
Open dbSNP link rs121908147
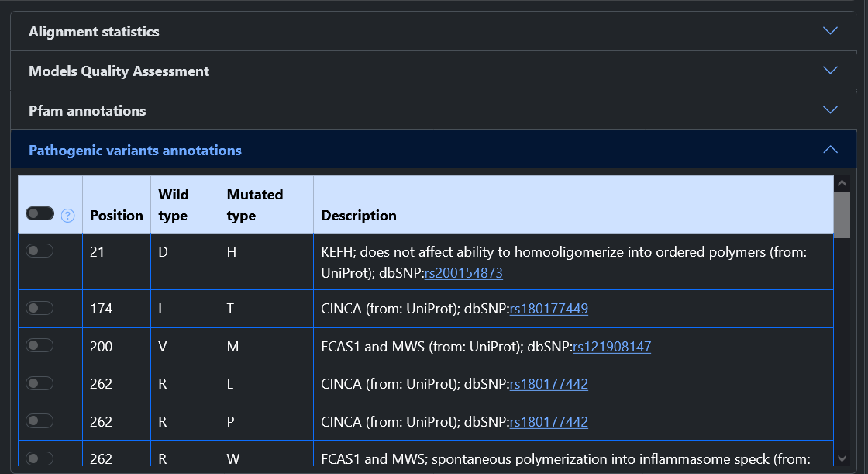tap(611, 347)
